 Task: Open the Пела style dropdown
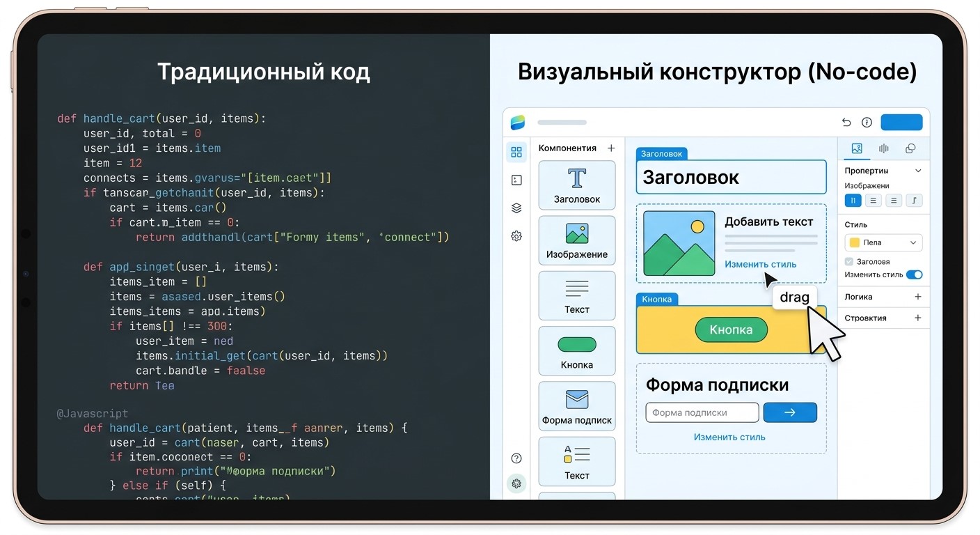pyautogui.click(x=883, y=242)
